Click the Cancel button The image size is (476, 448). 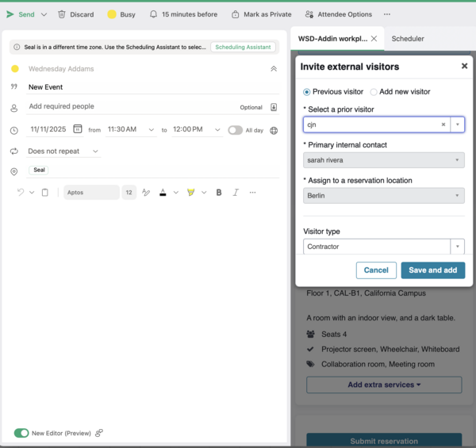376,270
